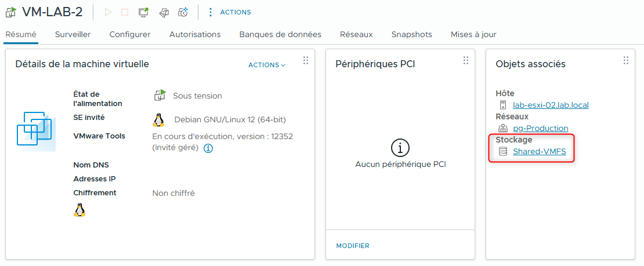Click the Linux penguin beside Debian GNU/Linux
Image resolution: width=644 pixels, height=266 pixels.
pos(158,120)
